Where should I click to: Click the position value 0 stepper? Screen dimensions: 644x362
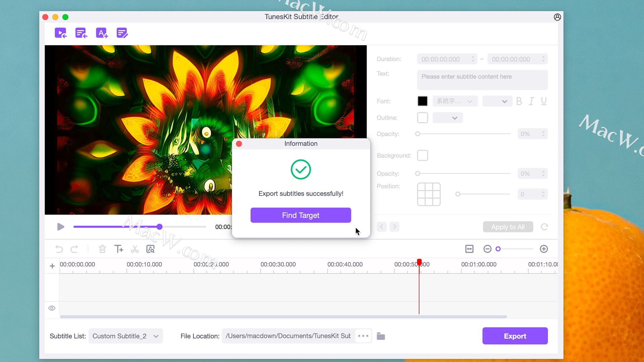532,194
